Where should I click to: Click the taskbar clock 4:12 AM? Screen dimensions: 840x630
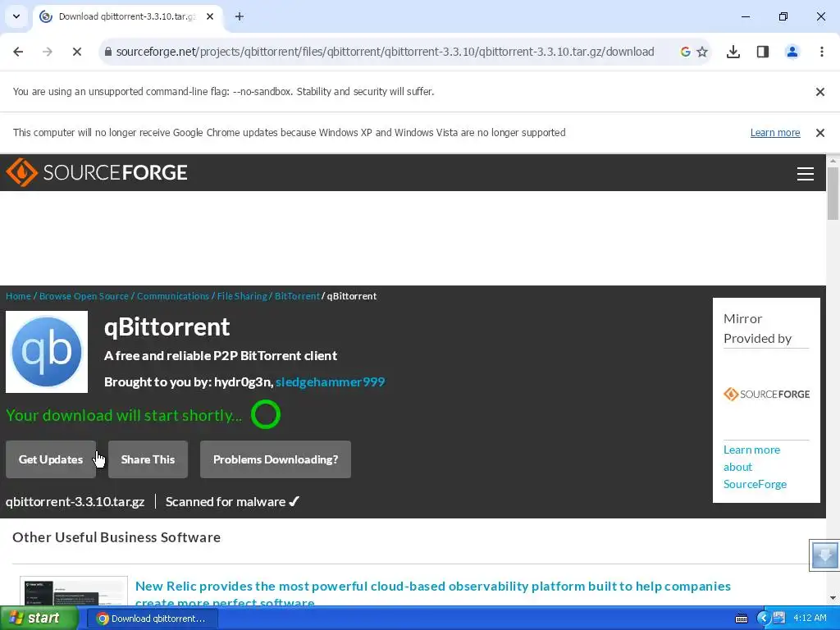(810, 619)
